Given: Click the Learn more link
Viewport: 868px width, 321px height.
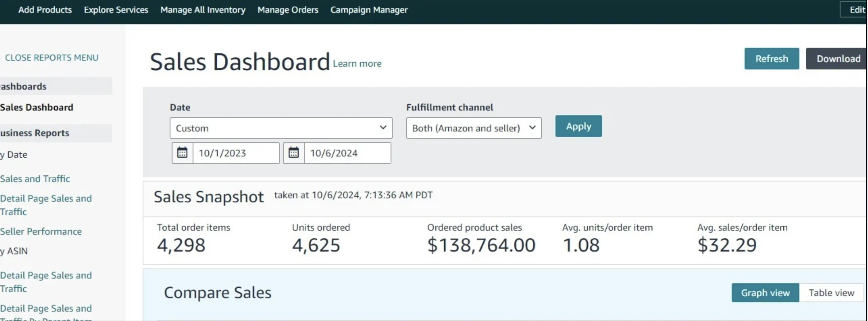Looking at the screenshot, I should [x=357, y=64].
